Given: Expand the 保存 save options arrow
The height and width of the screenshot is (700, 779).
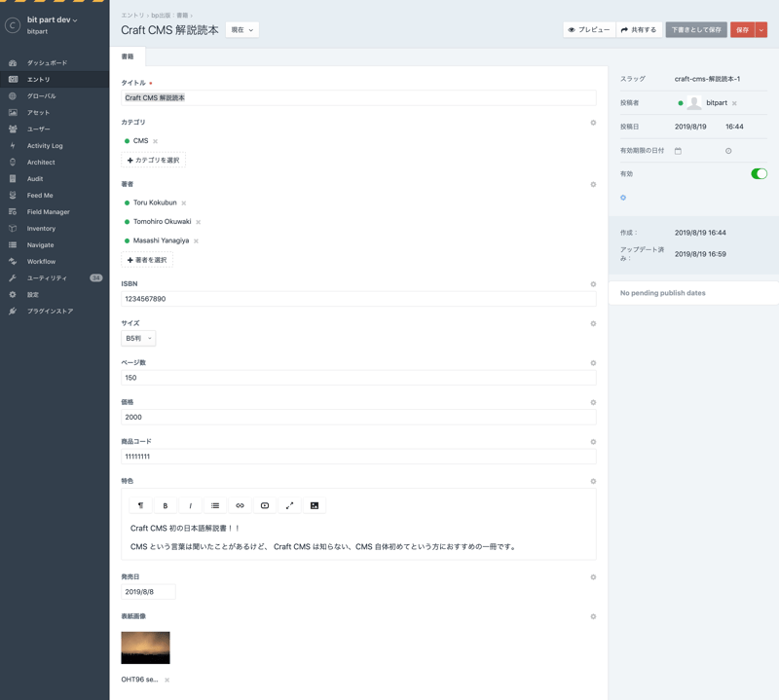Looking at the screenshot, I should click(x=761, y=30).
